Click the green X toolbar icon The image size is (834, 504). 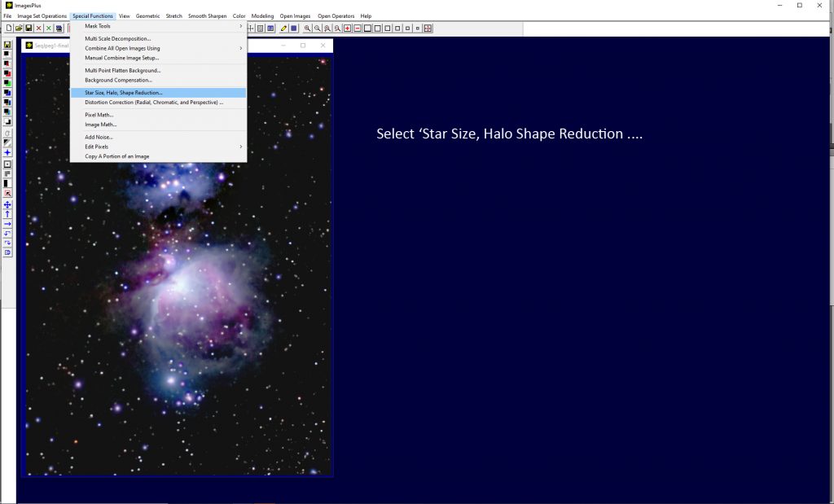[48, 28]
